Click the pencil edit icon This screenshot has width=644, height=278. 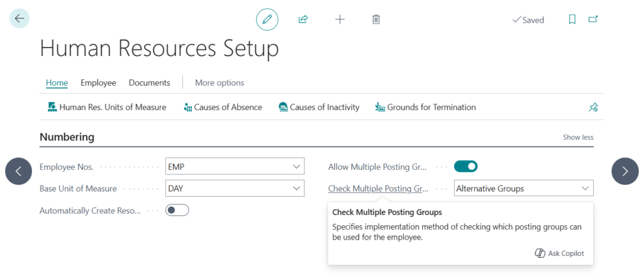click(267, 19)
